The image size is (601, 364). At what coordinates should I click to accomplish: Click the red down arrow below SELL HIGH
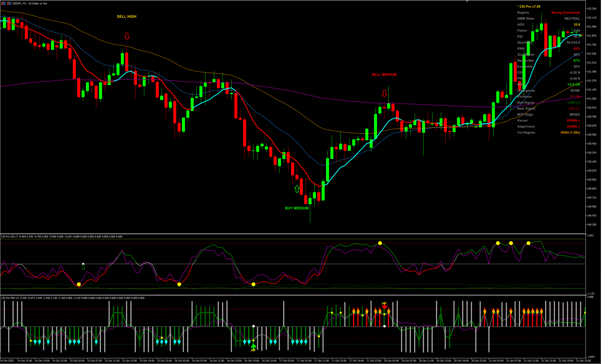point(127,36)
